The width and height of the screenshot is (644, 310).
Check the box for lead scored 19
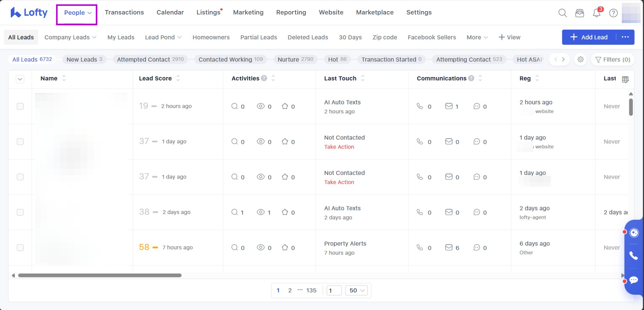click(20, 106)
